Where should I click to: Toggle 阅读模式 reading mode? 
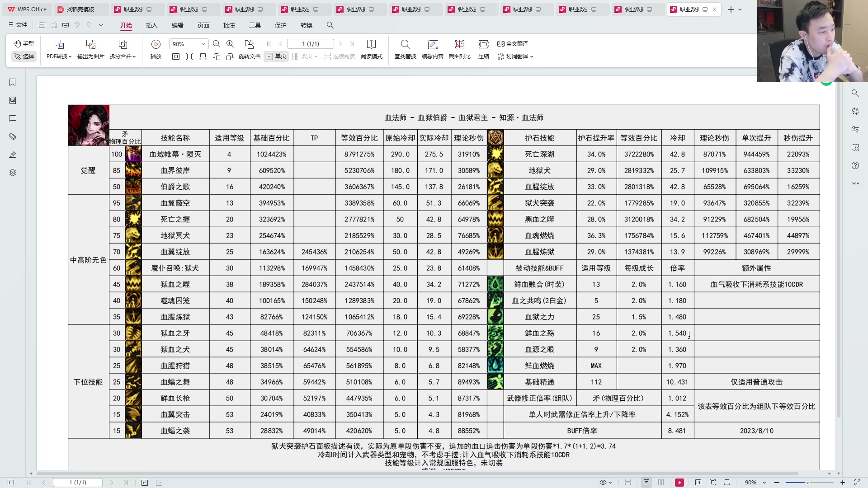[372, 49]
